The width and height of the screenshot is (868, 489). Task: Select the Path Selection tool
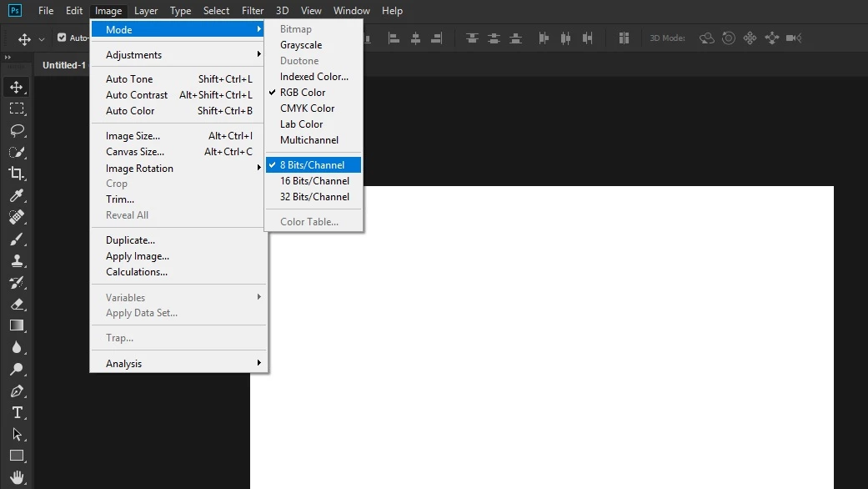pos(17,434)
